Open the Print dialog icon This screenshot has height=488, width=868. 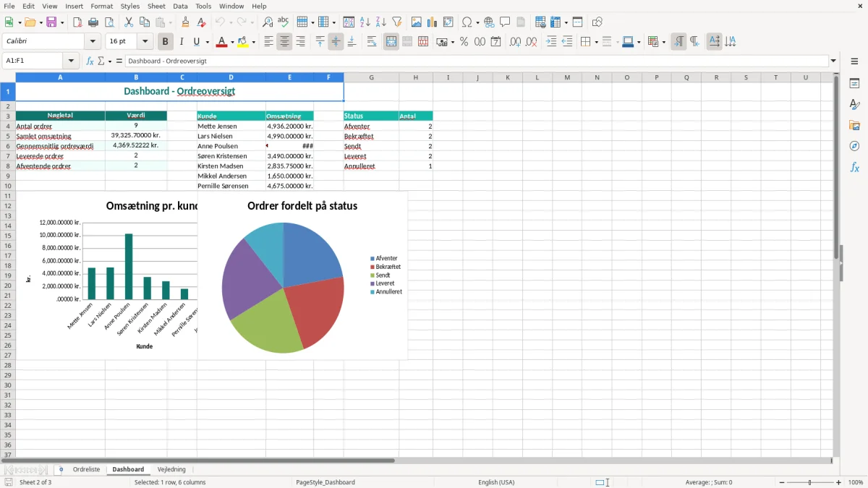point(93,22)
